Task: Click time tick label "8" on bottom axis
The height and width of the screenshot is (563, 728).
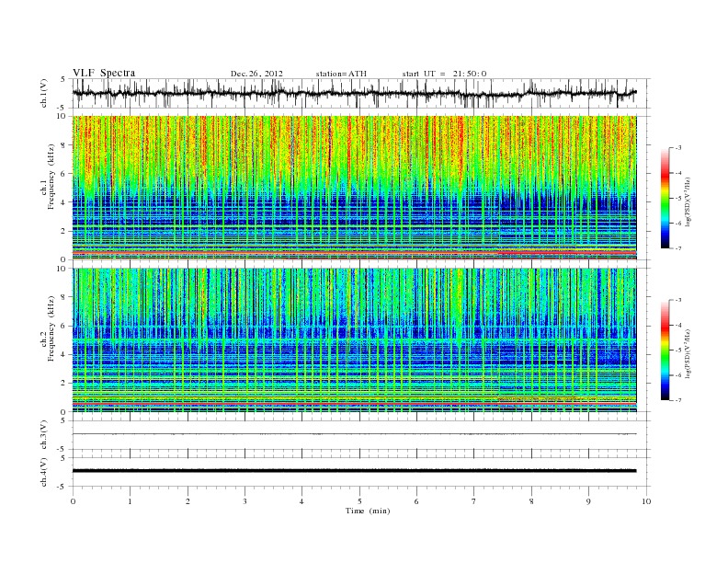Action: click(531, 501)
